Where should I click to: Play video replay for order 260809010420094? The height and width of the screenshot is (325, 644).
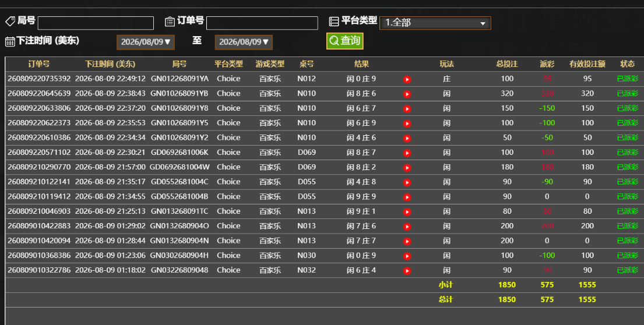coord(407,242)
